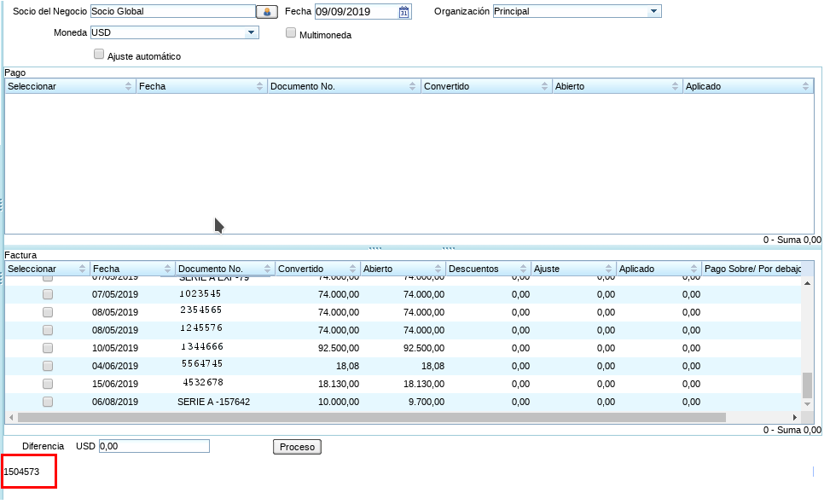This screenshot has height=504, width=830.
Task: Click the Proceso button
Action: 297,447
